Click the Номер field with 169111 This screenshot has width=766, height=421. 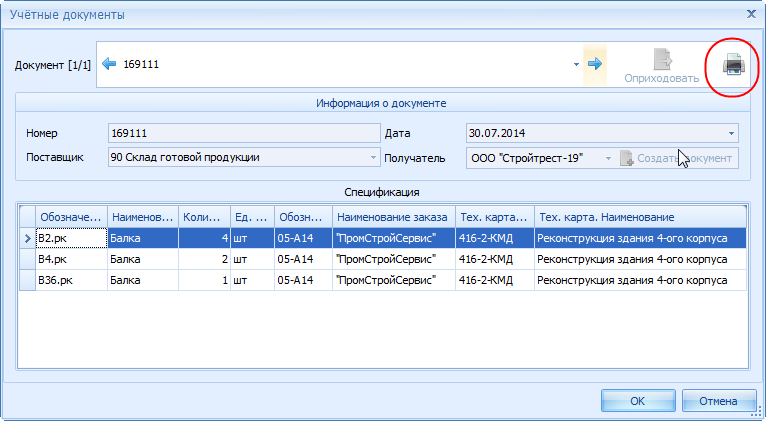pyautogui.click(x=242, y=132)
